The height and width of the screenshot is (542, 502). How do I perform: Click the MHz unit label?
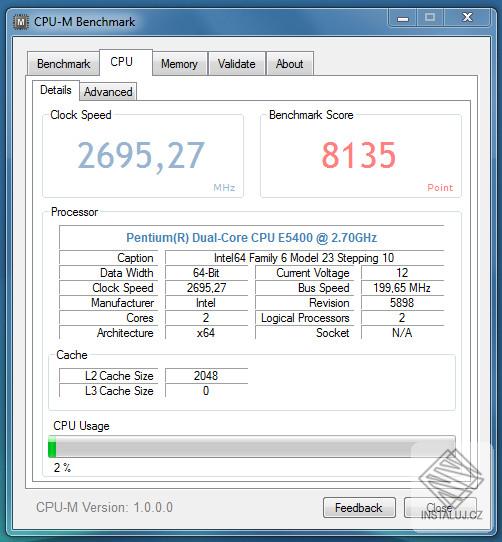click(224, 188)
